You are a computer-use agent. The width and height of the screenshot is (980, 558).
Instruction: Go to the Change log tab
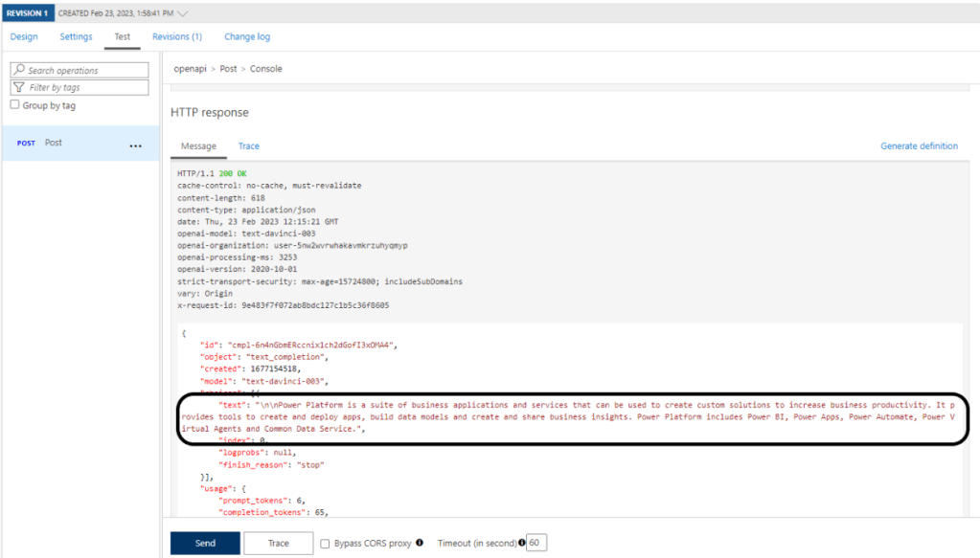click(x=247, y=36)
